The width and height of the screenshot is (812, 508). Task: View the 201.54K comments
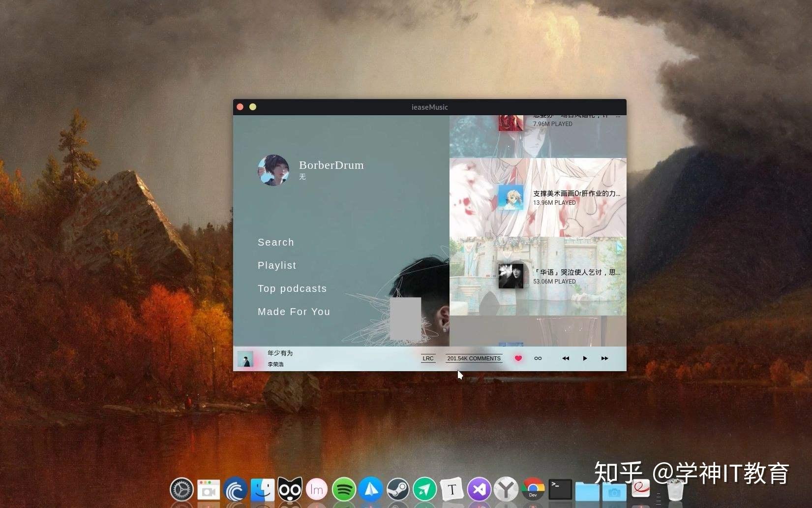click(473, 358)
